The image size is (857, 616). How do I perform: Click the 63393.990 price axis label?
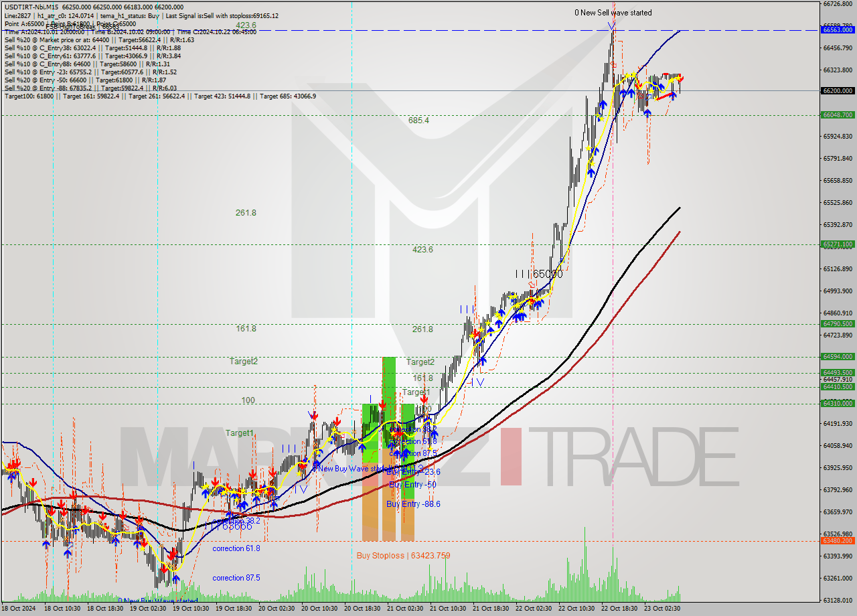[838, 556]
